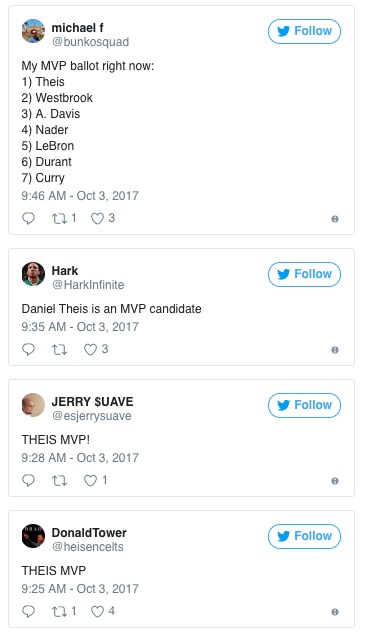Reply to JERRY $UAVE's tweet
The width and height of the screenshot is (365, 632).
tap(28, 480)
